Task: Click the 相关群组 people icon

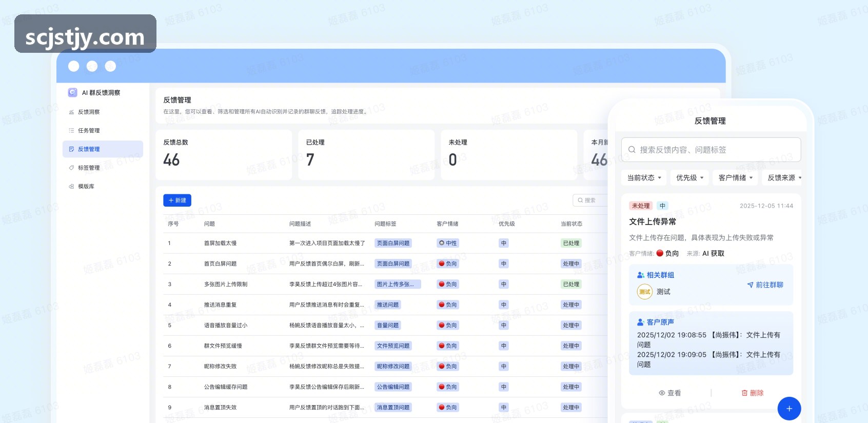Action: coord(641,275)
